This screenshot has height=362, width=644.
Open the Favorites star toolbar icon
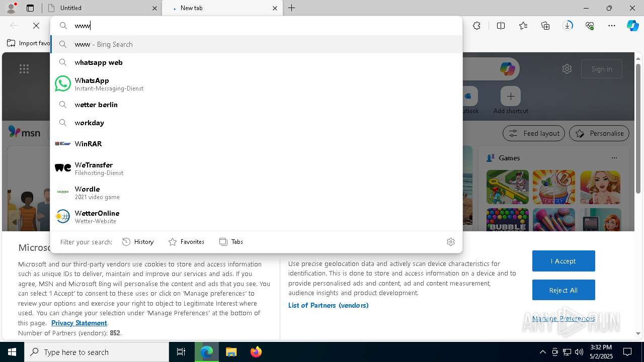pyautogui.click(x=523, y=26)
